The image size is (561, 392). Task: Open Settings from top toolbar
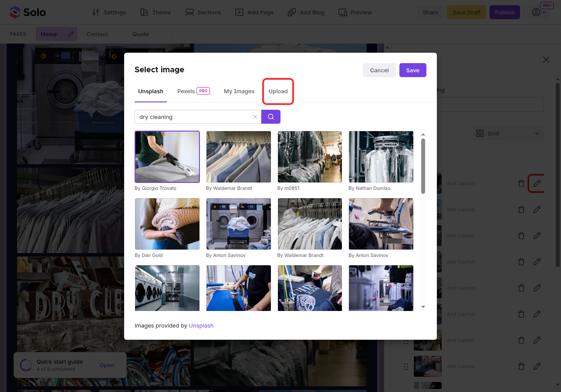(109, 12)
